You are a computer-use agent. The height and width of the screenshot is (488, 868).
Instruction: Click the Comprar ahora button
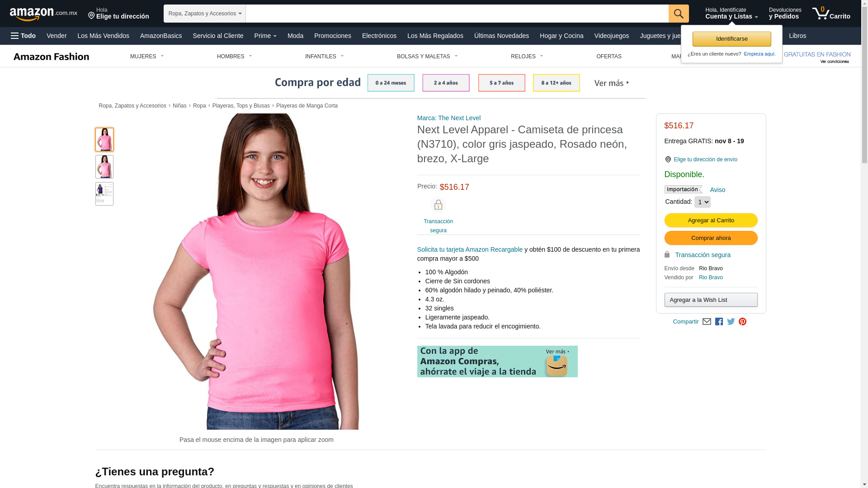click(711, 238)
